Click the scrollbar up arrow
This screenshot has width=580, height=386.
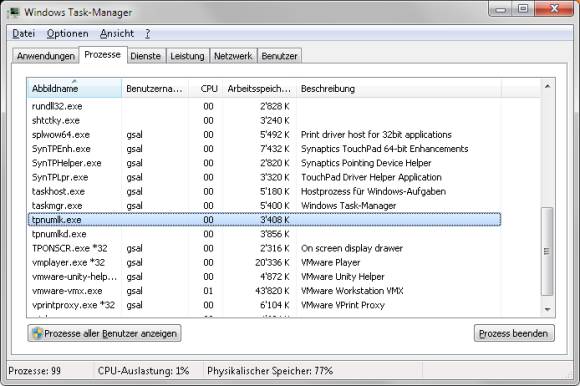pyautogui.click(x=547, y=87)
